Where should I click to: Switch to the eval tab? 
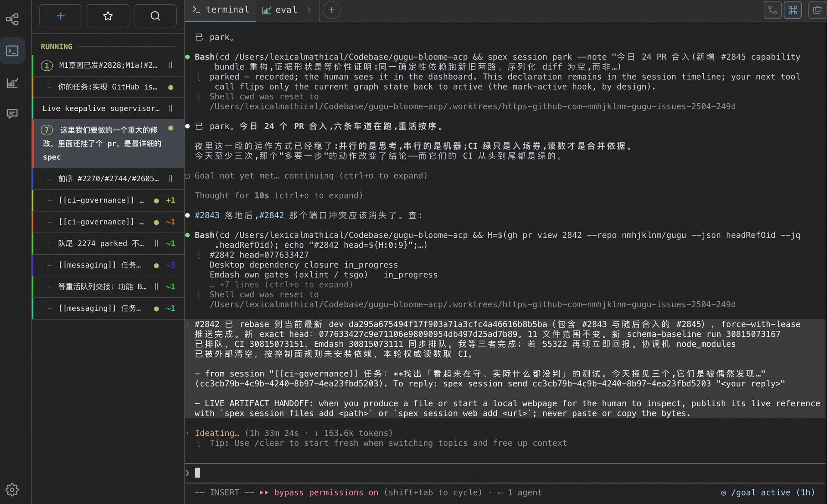(x=280, y=10)
